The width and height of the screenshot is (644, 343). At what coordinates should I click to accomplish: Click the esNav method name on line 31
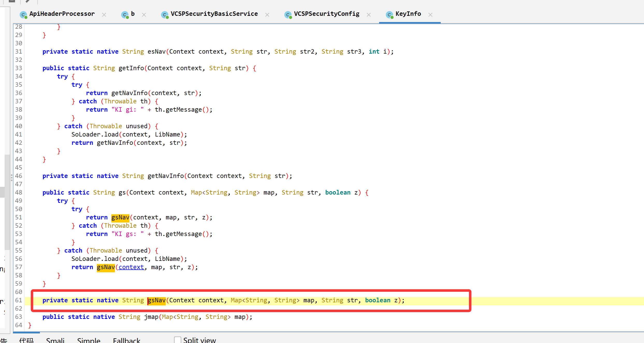(x=157, y=52)
